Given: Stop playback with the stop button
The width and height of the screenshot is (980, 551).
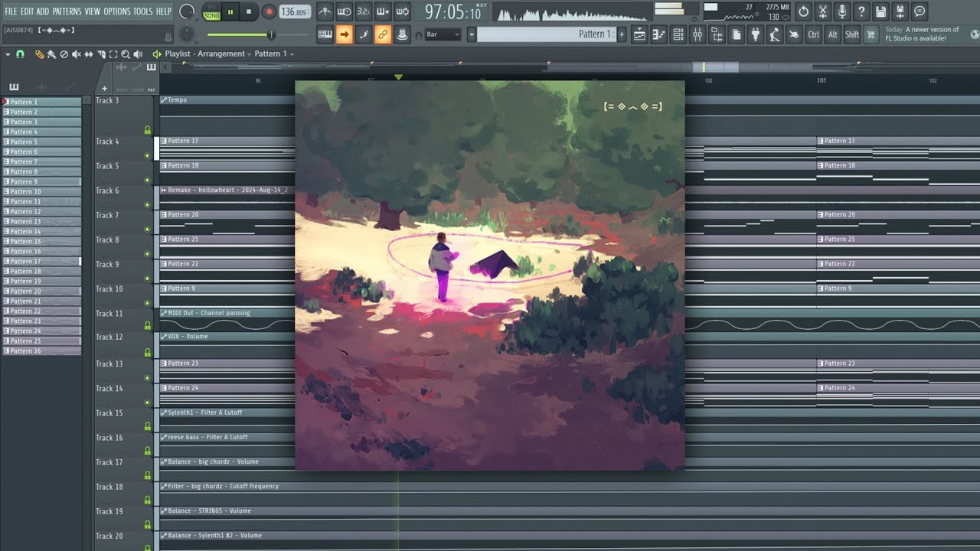Looking at the screenshot, I should (249, 11).
